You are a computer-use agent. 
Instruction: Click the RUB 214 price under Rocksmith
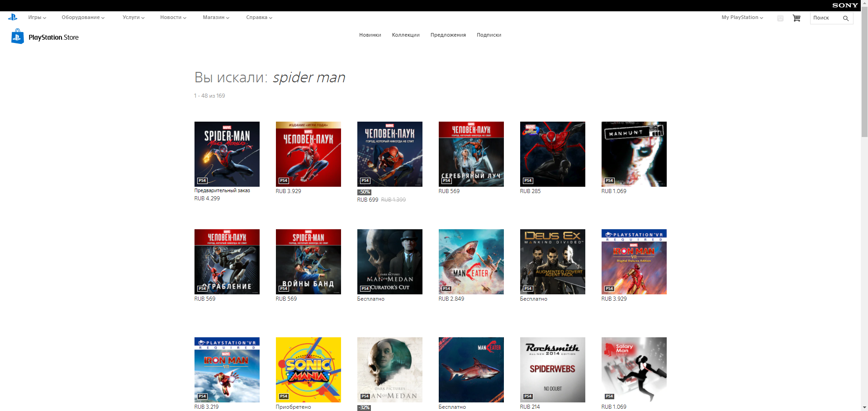(530, 407)
